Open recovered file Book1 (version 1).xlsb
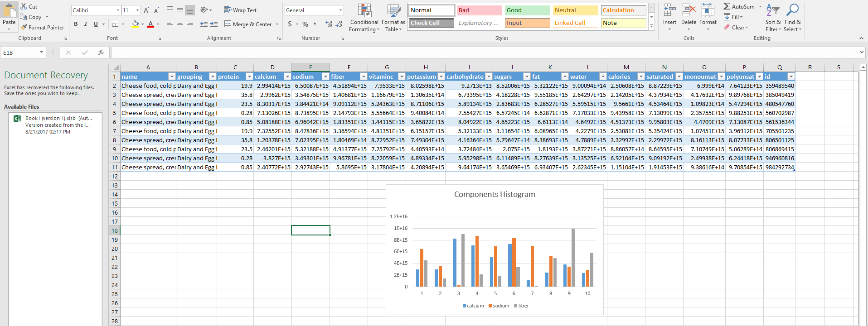868x326 pixels. 55,125
